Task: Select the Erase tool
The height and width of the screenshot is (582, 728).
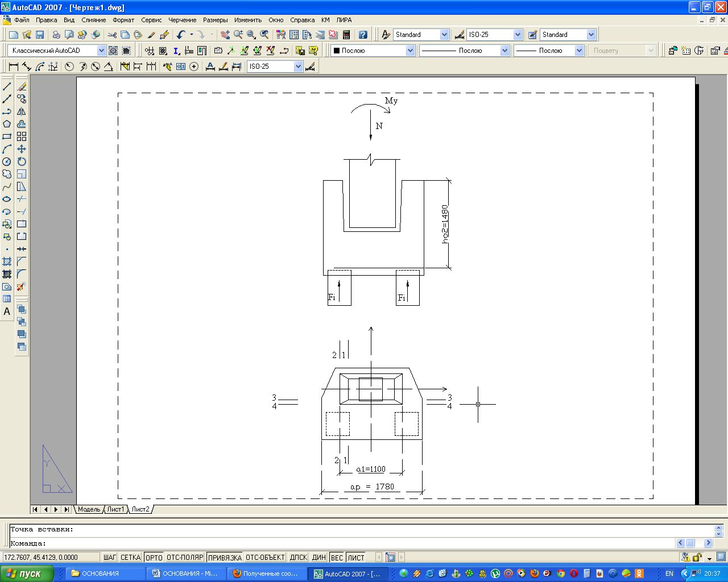Action: tap(22, 86)
